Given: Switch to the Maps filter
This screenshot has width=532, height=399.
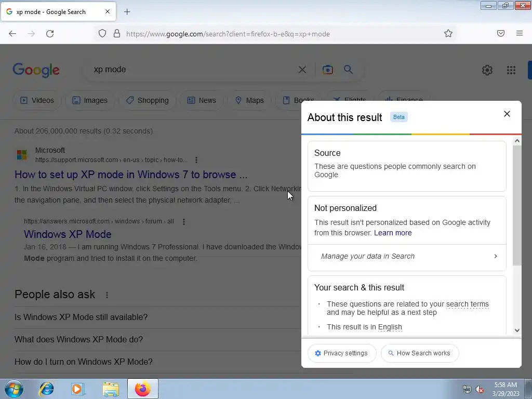Looking at the screenshot, I should [x=249, y=100].
